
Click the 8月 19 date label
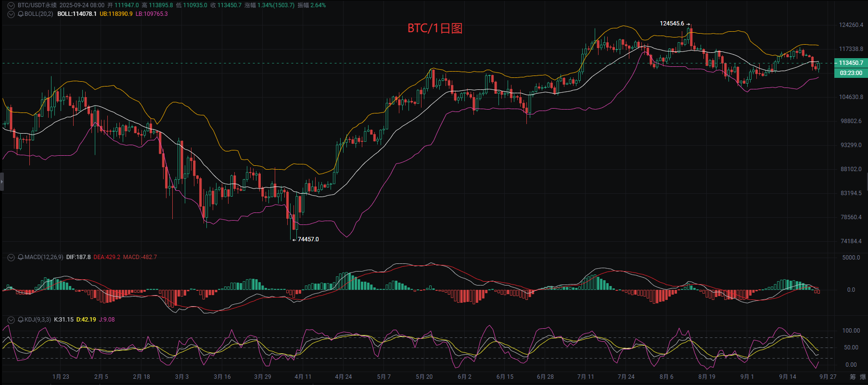coord(707,377)
